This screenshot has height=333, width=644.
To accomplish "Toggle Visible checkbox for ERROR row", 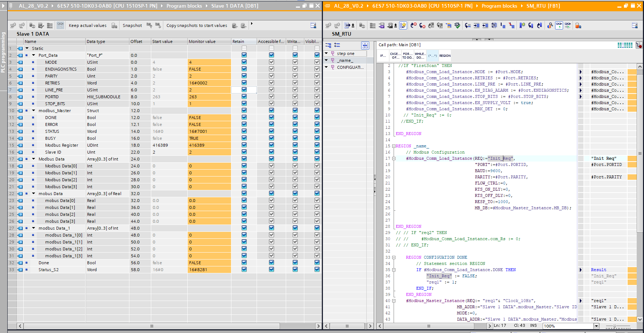I will pyautogui.click(x=317, y=124).
